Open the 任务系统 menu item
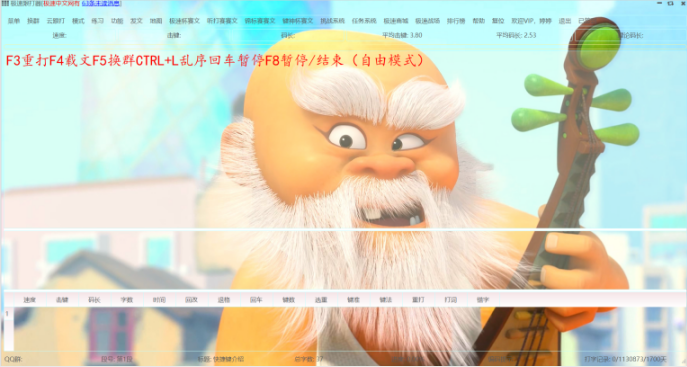This screenshot has height=367, width=687. [364, 21]
